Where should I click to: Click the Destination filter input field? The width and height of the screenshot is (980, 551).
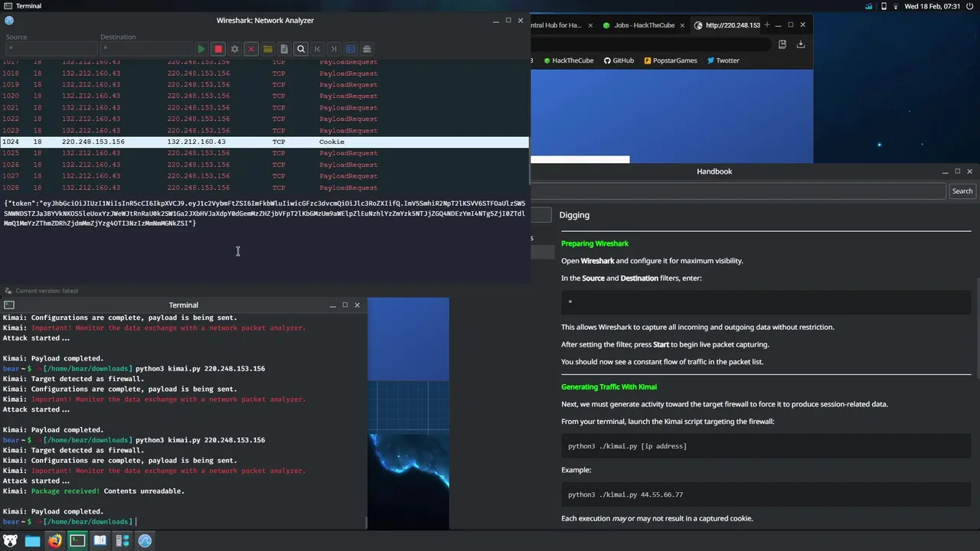click(145, 49)
